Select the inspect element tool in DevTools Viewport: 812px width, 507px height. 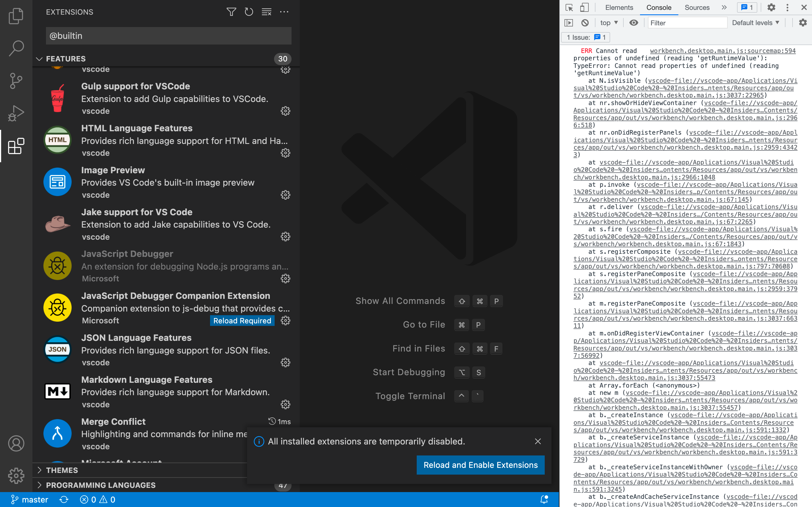tap(568, 7)
